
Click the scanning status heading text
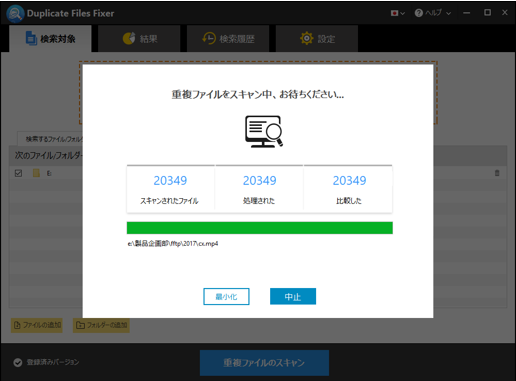pos(258,95)
